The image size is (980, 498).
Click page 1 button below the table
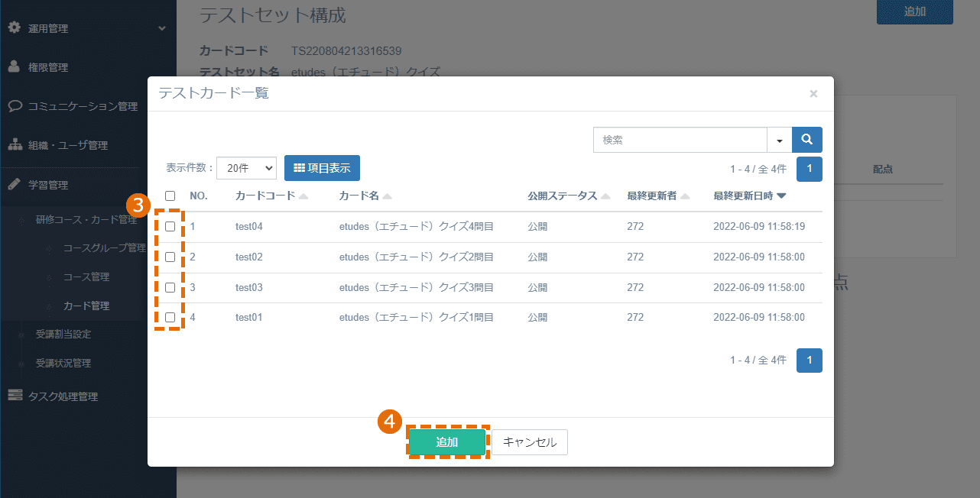(x=810, y=360)
